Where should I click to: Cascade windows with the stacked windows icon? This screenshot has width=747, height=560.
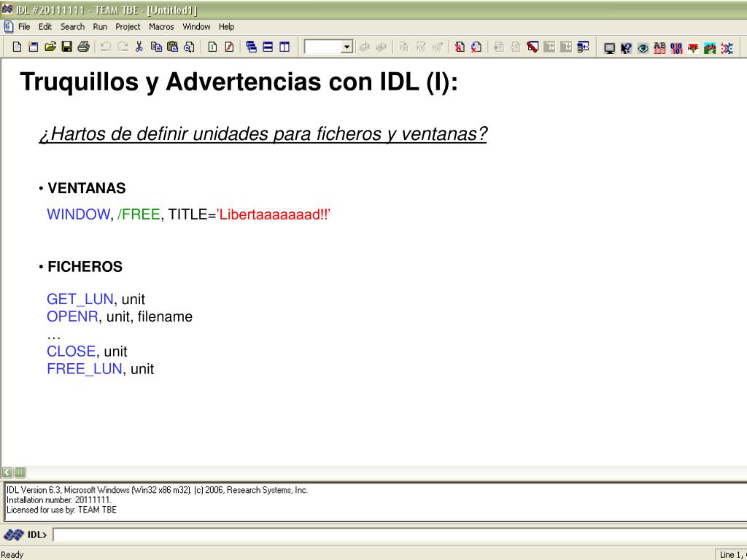click(x=252, y=47)
